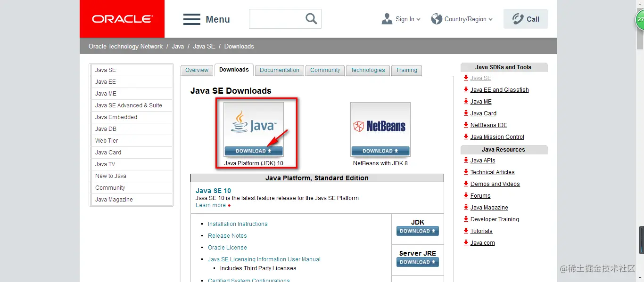Expand the Sign In dropdown

pyautogui.click(x=418, y=19)
